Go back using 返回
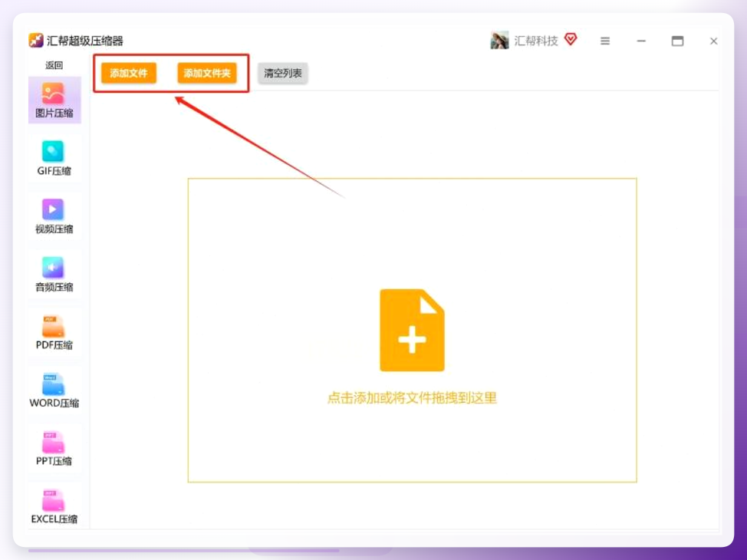 (x=54, y=64)
